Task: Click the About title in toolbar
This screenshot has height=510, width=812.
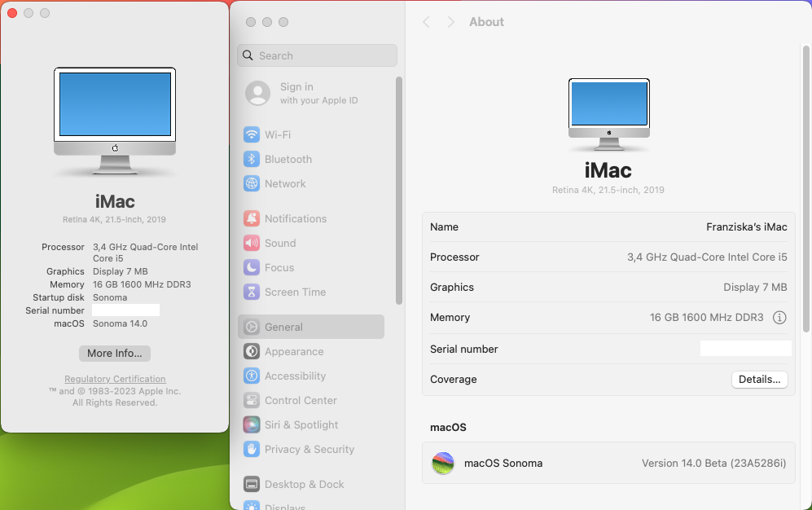Action: coord(486,22)
